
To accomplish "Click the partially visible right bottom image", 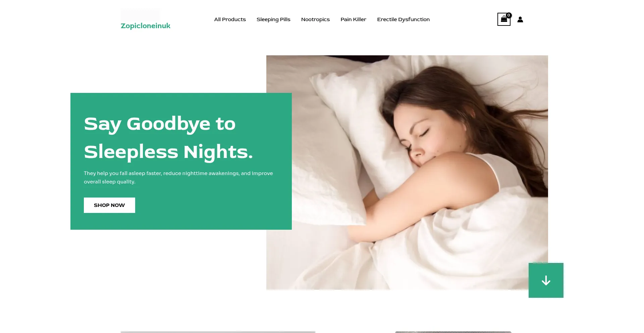I will (x=453, y=332).
